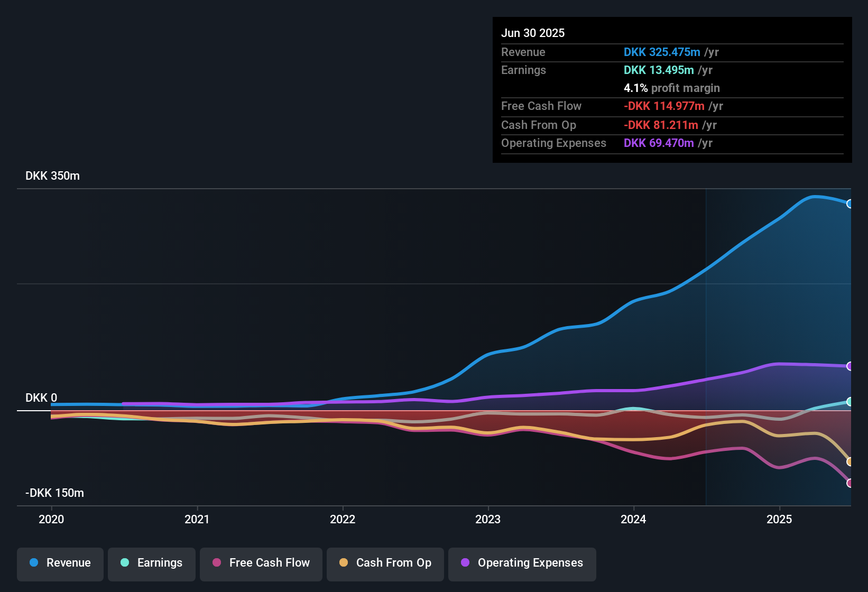Click the blue Revenue dot icon in legend

coord(34,563)
